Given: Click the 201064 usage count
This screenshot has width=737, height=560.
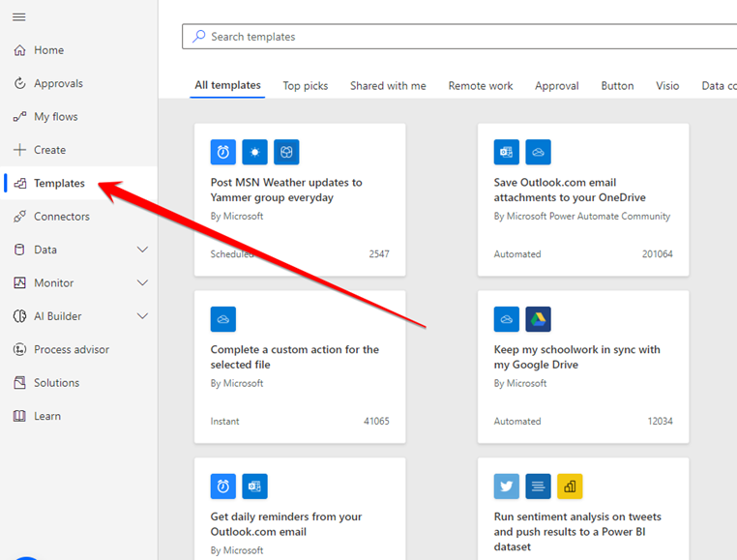Looking at the screenshot, I should coord(657,254).
